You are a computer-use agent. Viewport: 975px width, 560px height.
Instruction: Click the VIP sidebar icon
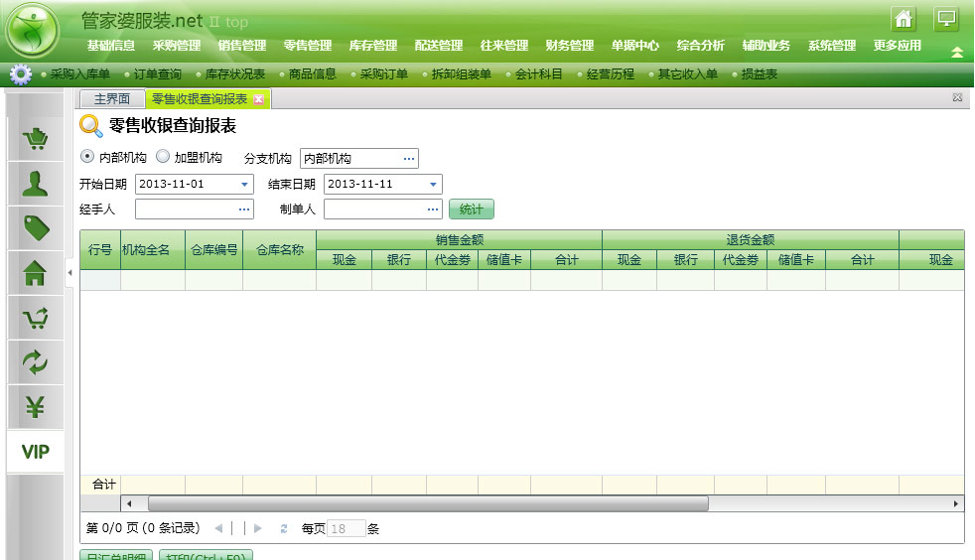click(x=35, y=452)
